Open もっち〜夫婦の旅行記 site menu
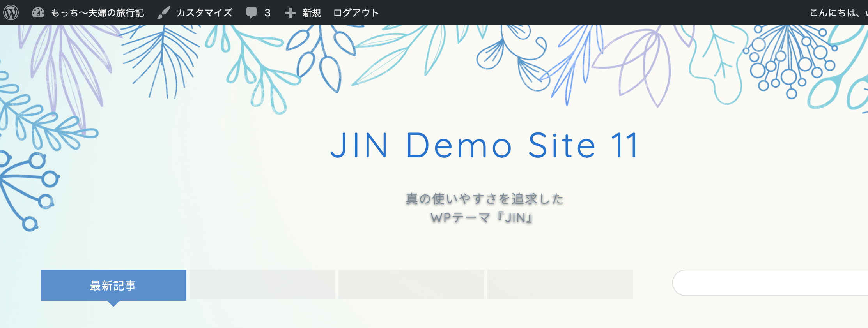 pyautogui.click(x=97, y=13)
